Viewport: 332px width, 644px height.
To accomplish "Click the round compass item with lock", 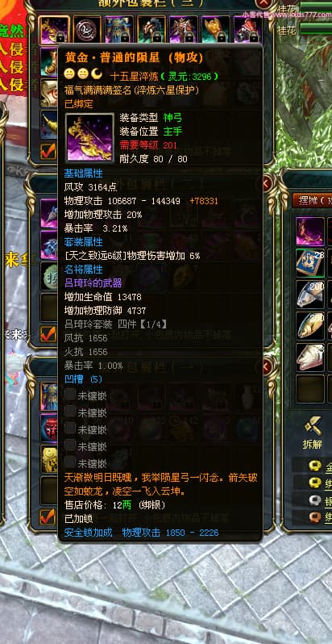I will 86,30.
